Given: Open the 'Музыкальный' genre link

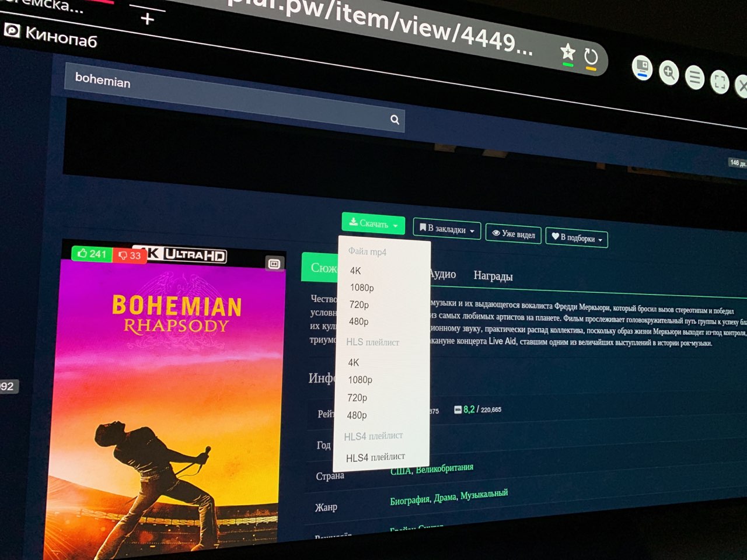Looking at the screenshot, I should pos(484,495).
